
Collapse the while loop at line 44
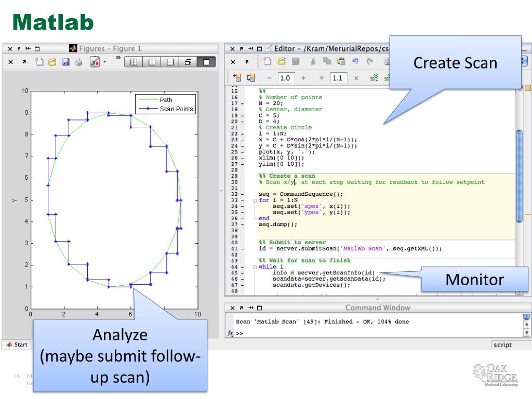click(x=255, y=267)
